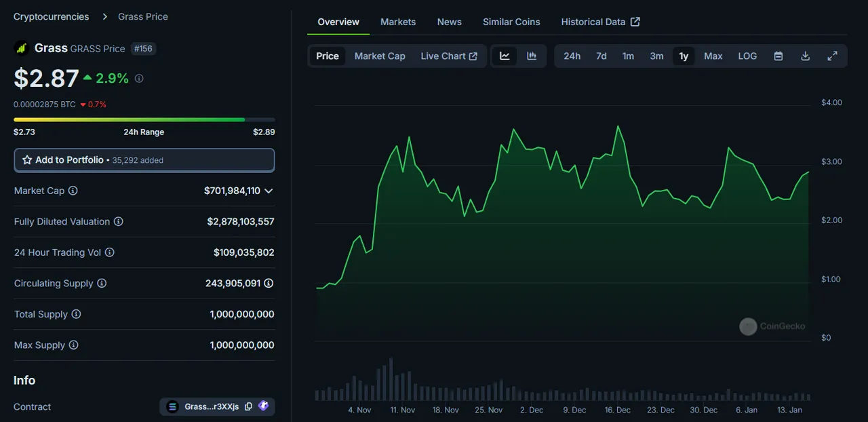Click the Total Supply 1,000,000,000 value

[242, 314]
